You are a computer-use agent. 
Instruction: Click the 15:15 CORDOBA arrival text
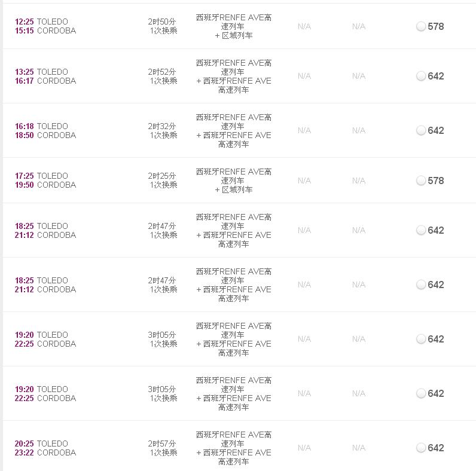45,30
